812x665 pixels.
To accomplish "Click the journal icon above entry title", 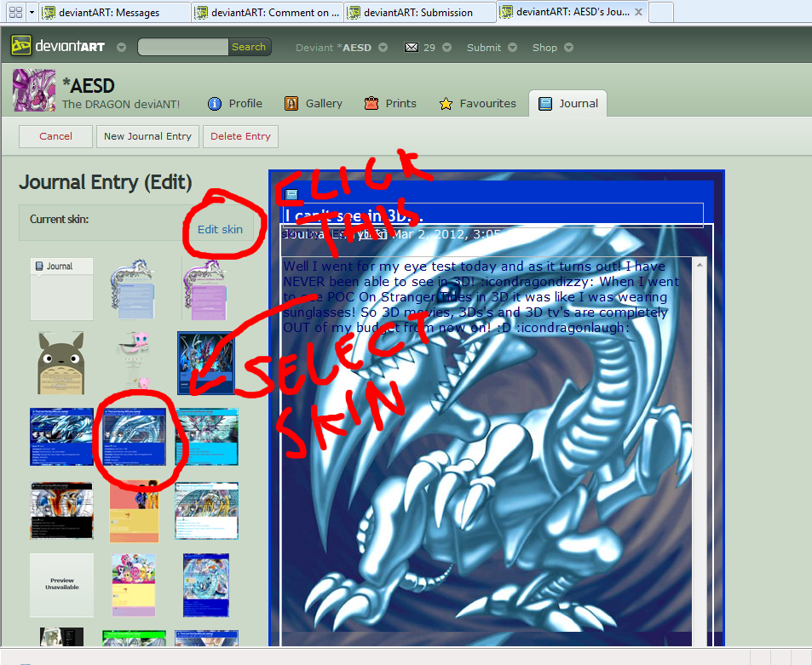I will [x=292, y=195].
